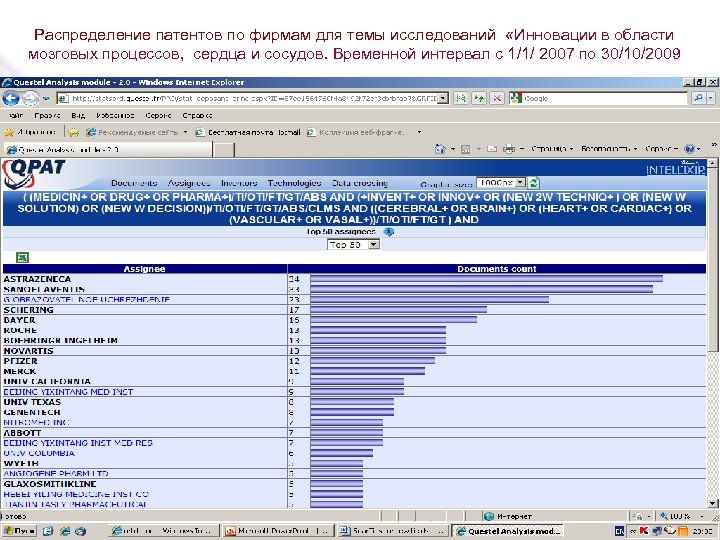Open the Безопасность command bar dropdown
The image size is (720, 540).
coord(609,149)
